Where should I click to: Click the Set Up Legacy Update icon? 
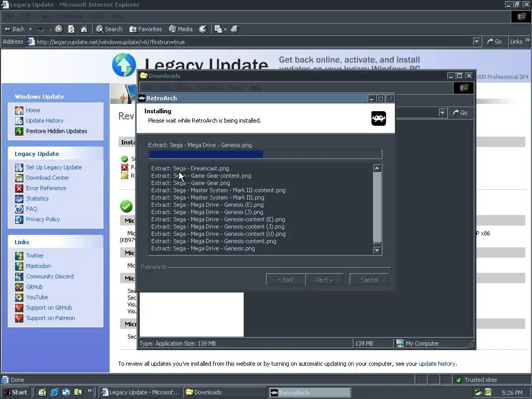[x=19, y=167]
